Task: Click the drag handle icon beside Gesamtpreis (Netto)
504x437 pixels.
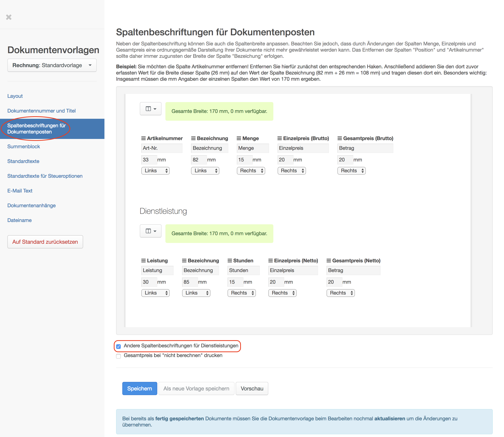Action: tap(329, 260)
